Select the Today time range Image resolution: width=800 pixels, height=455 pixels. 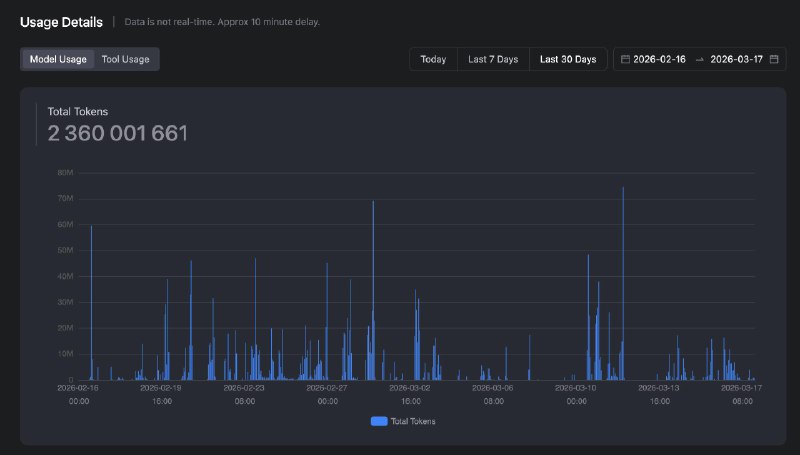[x=433, y=59]
